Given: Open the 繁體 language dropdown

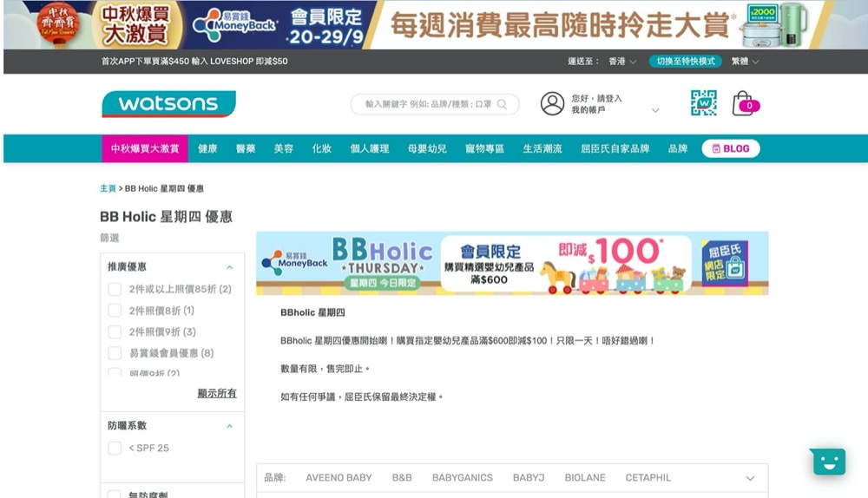Looking at the screenshot, I should [745, 62].
